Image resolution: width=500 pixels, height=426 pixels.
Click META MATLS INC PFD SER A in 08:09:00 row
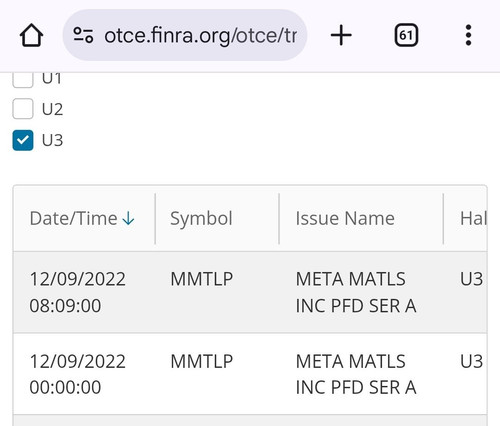356,292
